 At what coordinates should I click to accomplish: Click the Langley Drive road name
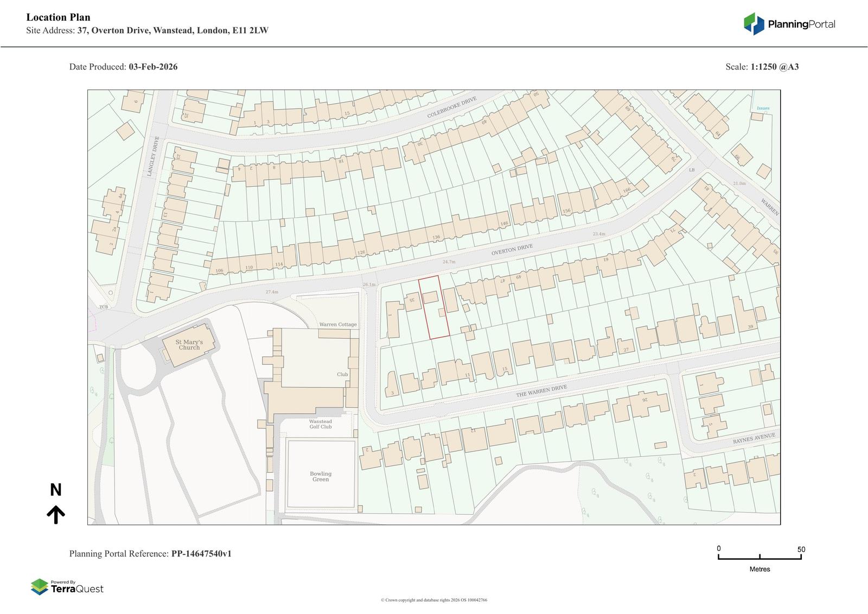154,156
